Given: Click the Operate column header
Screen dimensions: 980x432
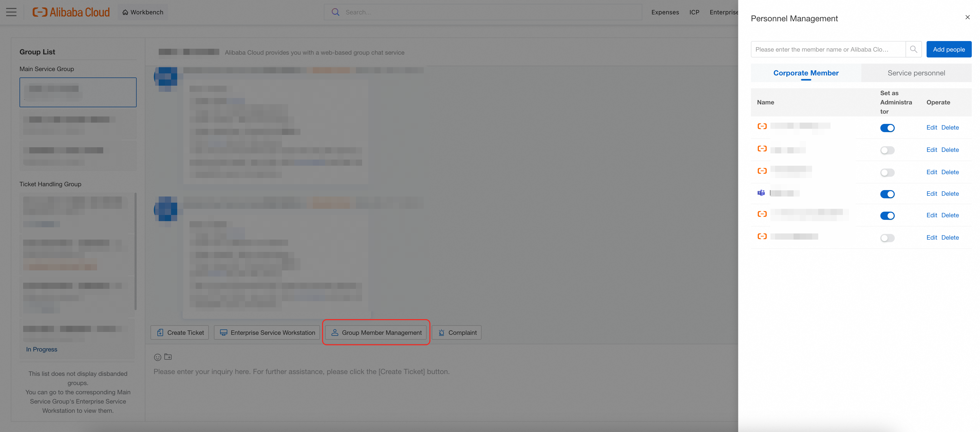Looking at the screenshot, I should tap(938, 103).
